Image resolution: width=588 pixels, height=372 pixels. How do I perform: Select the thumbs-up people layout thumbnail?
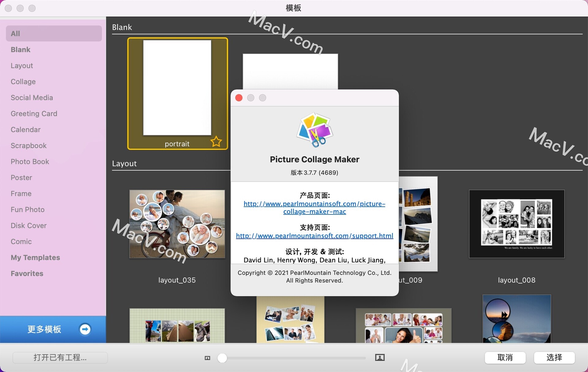point(403,325)
